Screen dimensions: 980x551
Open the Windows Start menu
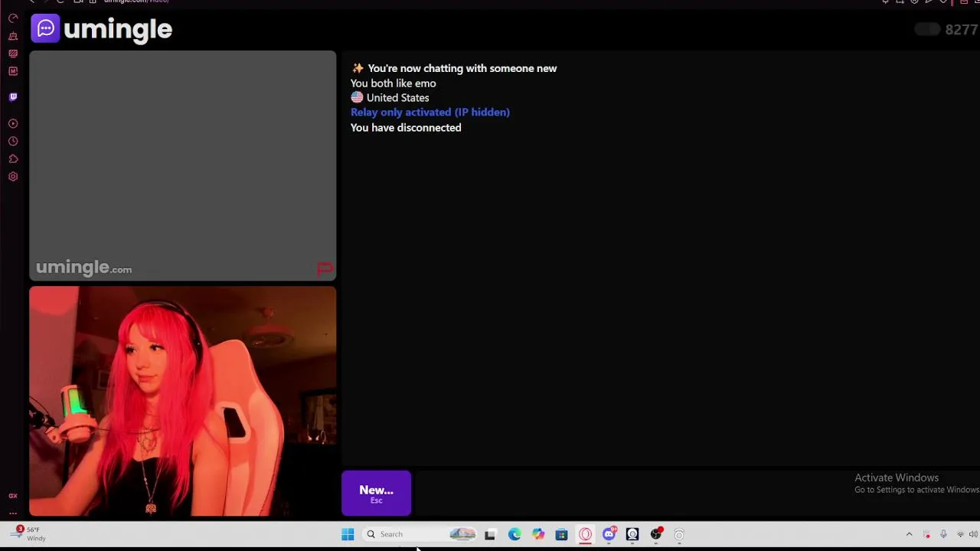click(x=348, y=534)
